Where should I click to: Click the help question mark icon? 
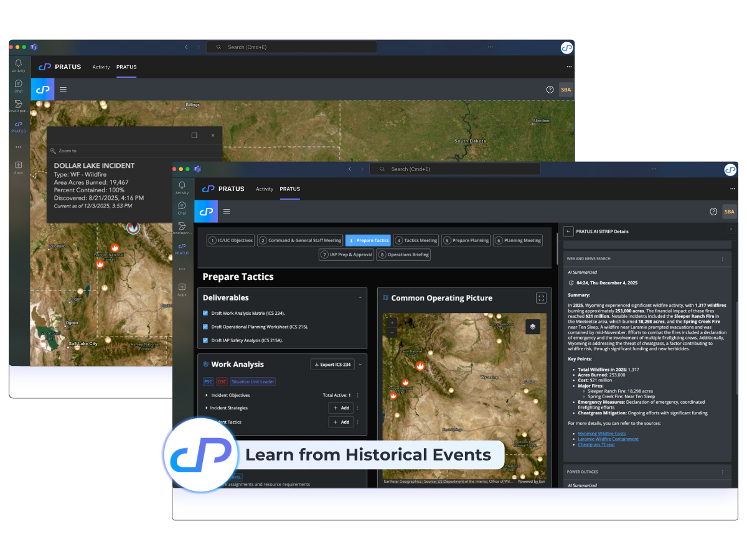pyautogui.click(x=713, y=211)
